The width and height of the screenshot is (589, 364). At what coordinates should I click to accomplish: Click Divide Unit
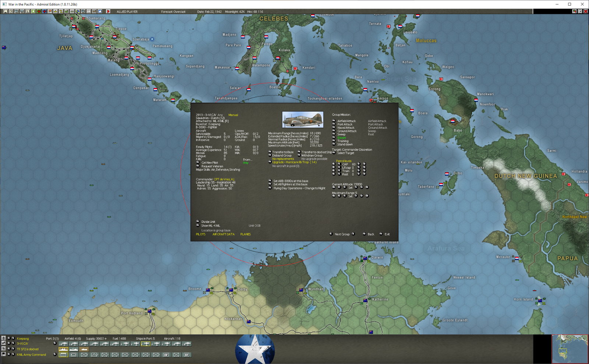208,222
